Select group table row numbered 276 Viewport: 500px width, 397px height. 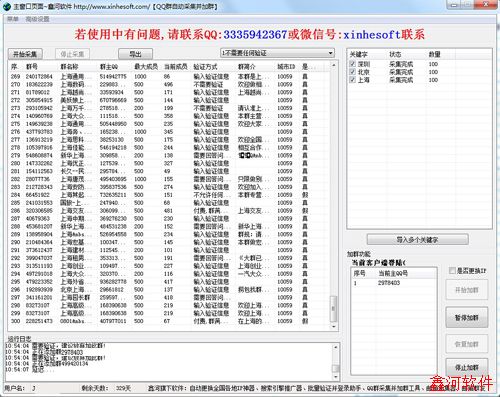pos(169,132)
